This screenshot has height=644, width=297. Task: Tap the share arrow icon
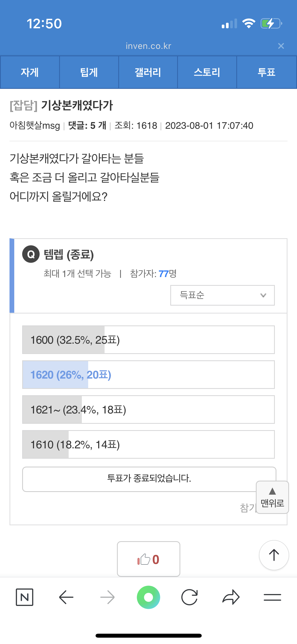[x=231, y=597]
